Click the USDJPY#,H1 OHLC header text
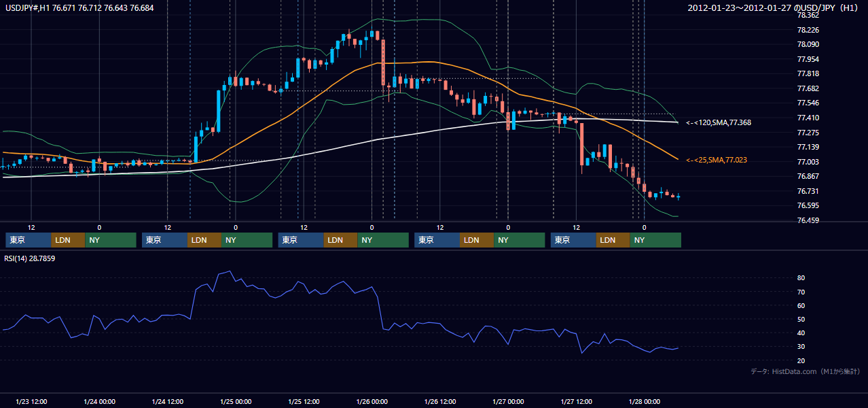Screen dimensions: 868x408 pyautogui.click(x=79, y=7)
